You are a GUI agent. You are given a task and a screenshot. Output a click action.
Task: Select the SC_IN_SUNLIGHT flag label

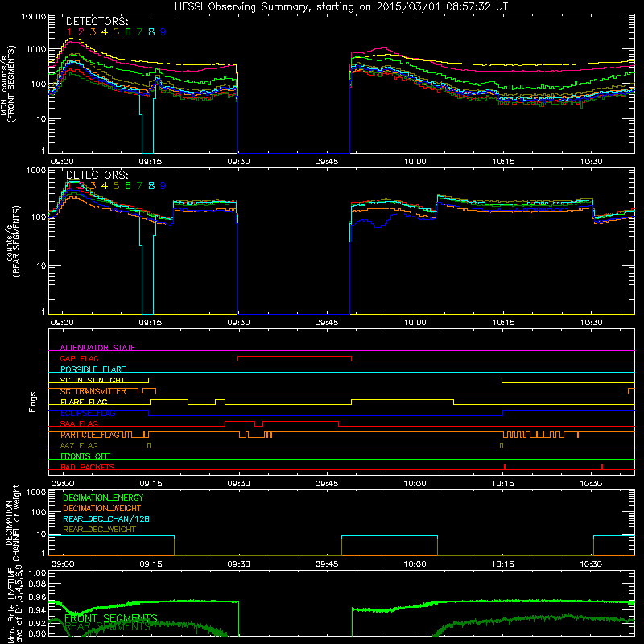point(93,380)
